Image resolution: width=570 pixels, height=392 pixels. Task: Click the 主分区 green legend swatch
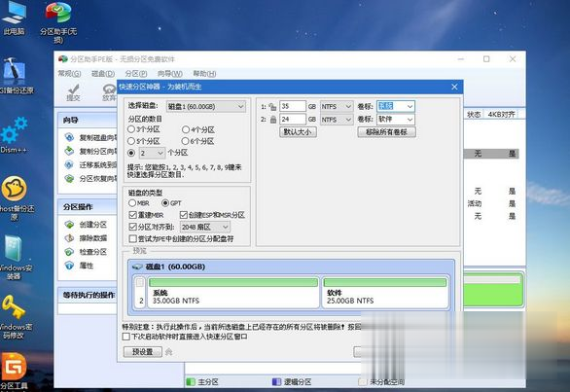tap(190, 382)
